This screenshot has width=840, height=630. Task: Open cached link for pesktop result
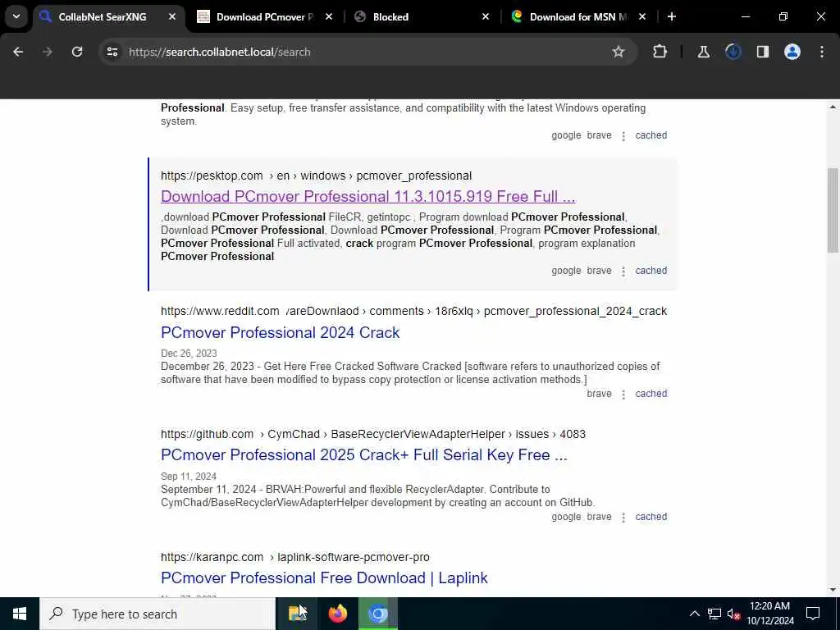651,271
